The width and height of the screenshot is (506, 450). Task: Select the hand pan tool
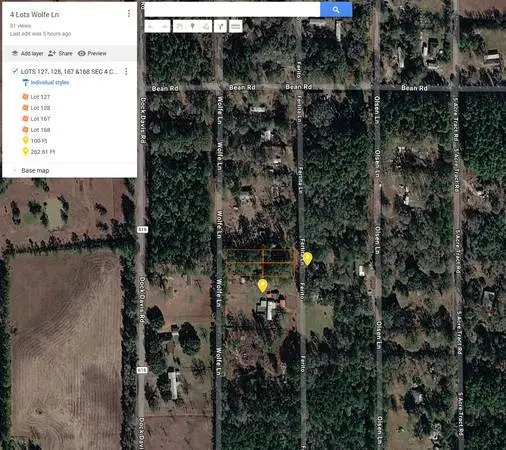coord(179,26)
